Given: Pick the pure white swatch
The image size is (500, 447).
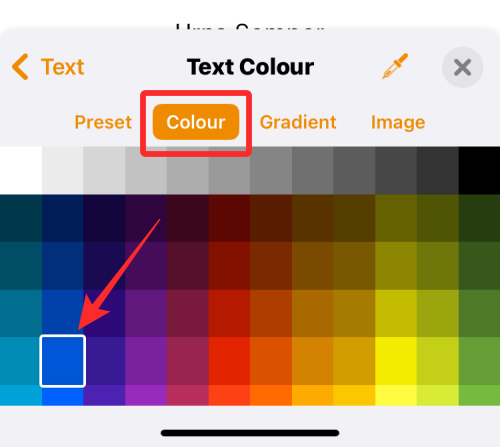Looking at the screenshot, I should [x=21, y=170].
